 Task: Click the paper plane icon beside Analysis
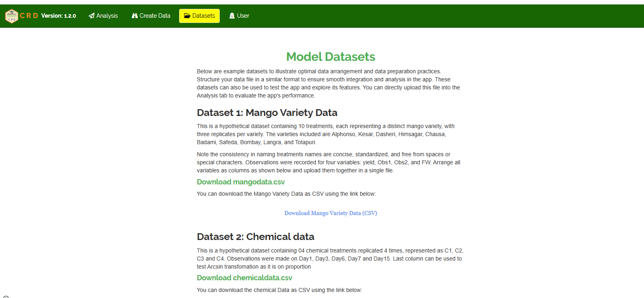[x=92, y=16]
